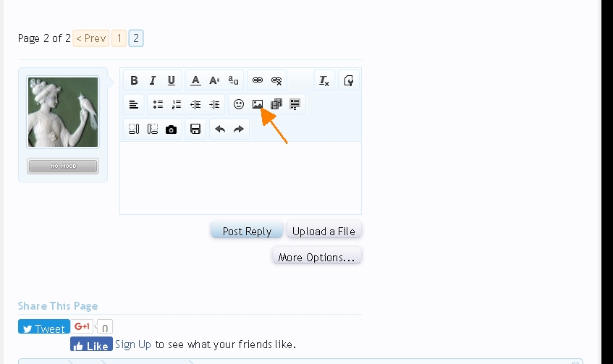Open the smilies picker
This screenshot has height=364, width=613.
(x=239, y=105)
